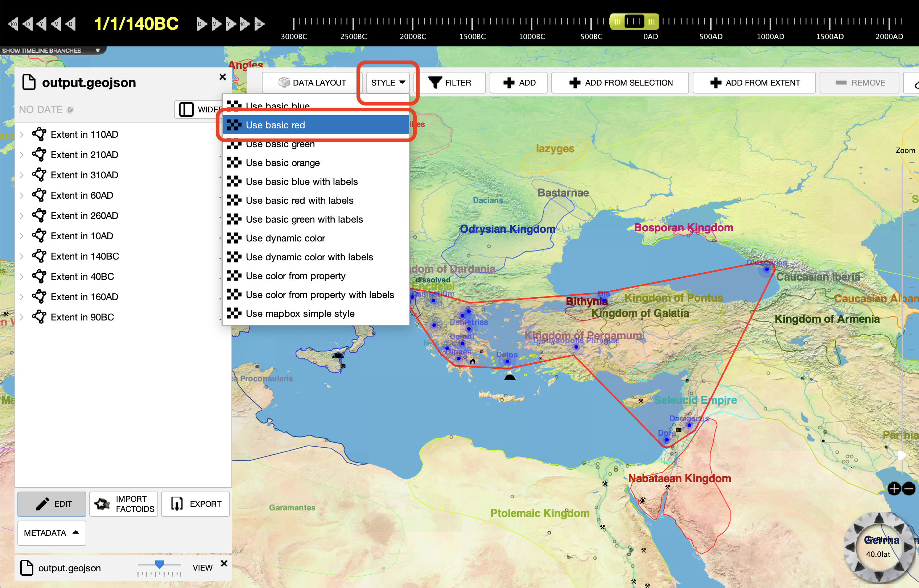
Task: Step back 100 years on timeline
Action: (13, 24)
